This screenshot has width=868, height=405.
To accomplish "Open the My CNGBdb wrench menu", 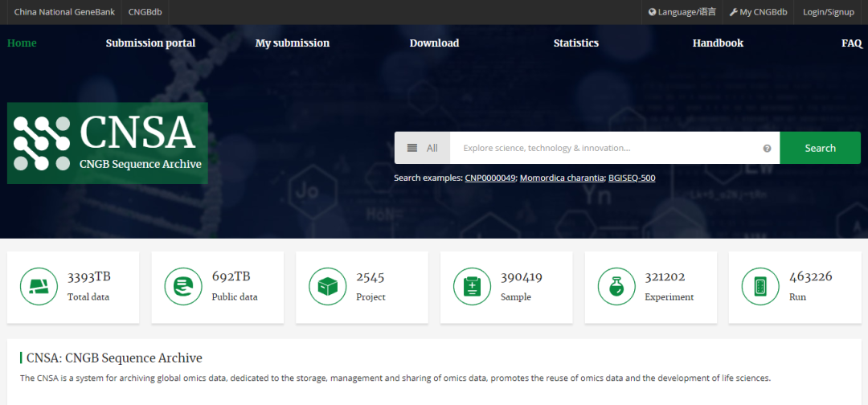I will 758,12.
